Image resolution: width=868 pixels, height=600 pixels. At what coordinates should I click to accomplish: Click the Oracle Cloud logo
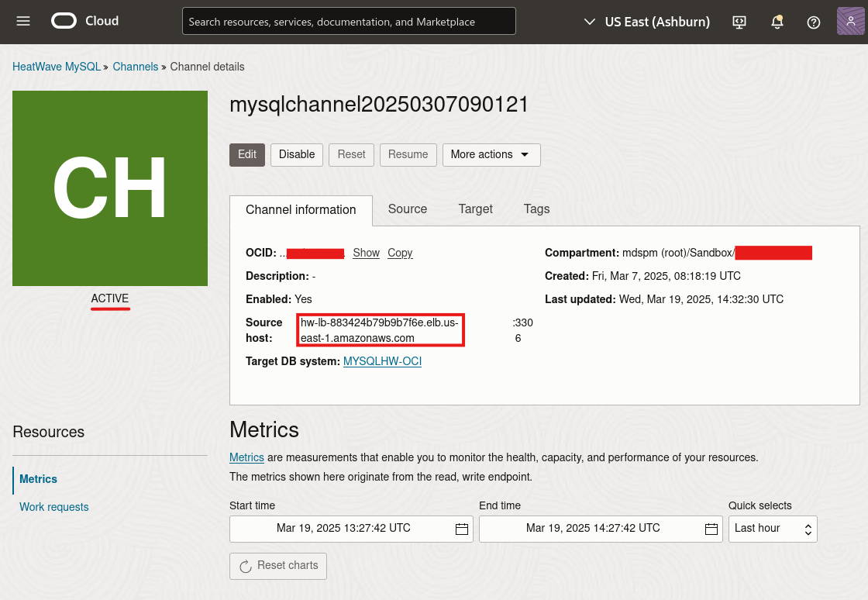tap(85, 21)
